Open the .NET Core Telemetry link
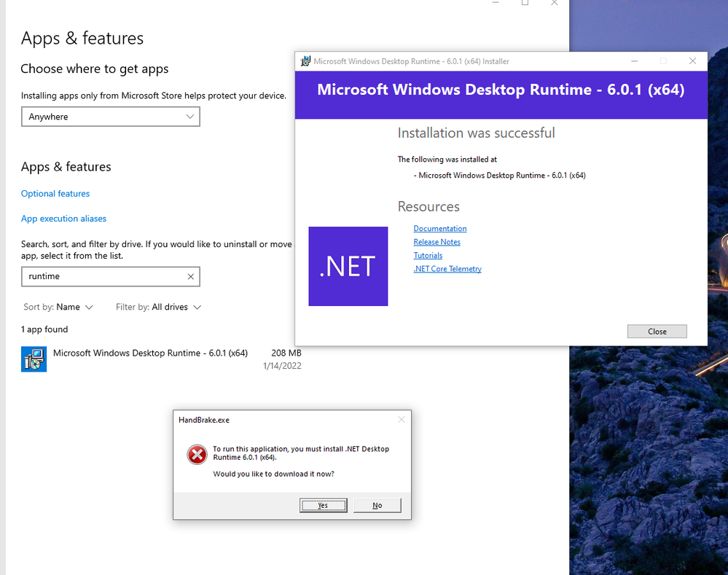Screen dimensions: 728x575 pos(447,269)
